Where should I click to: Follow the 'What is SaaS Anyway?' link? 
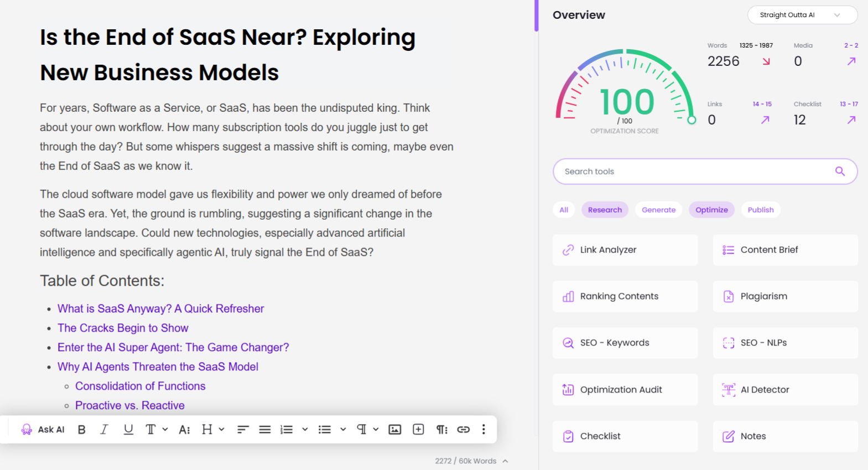point(161,309)
